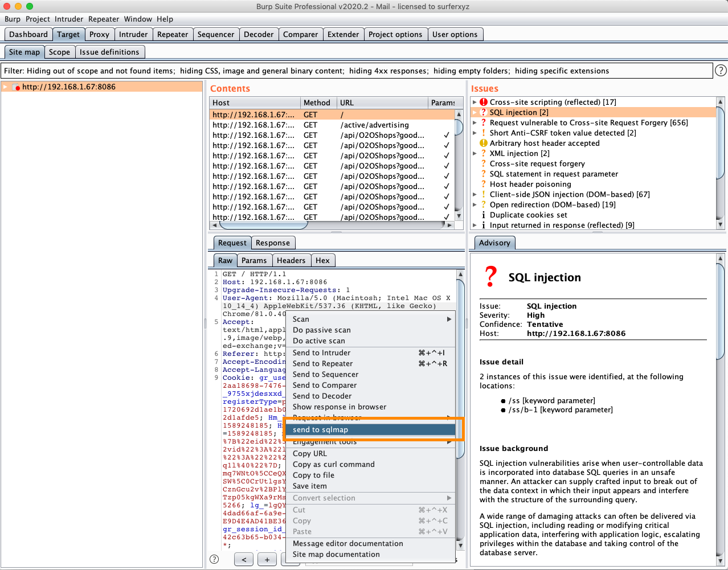Click Contents table scroll-down arrow

459,216
